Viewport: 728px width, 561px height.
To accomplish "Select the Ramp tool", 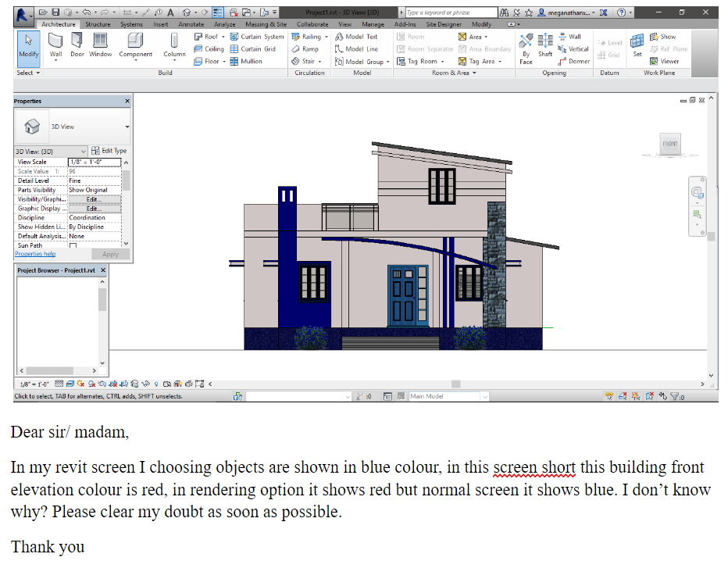I will coord(305,48).
